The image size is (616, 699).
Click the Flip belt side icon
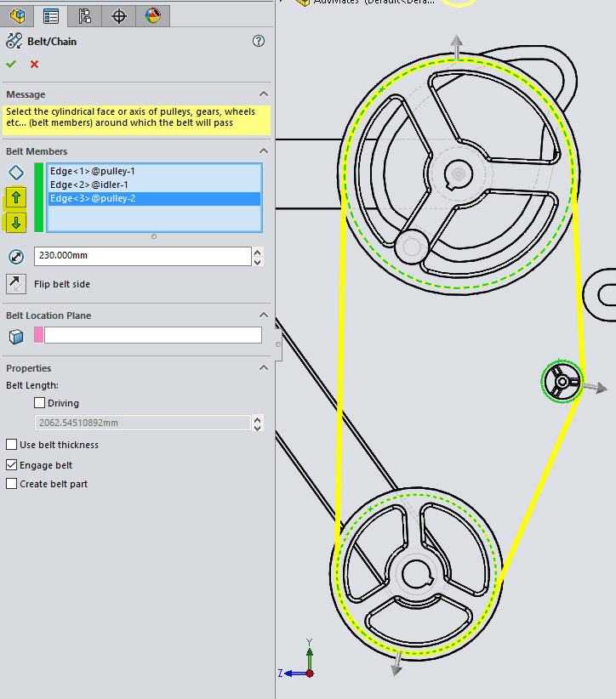coord(16,284)
